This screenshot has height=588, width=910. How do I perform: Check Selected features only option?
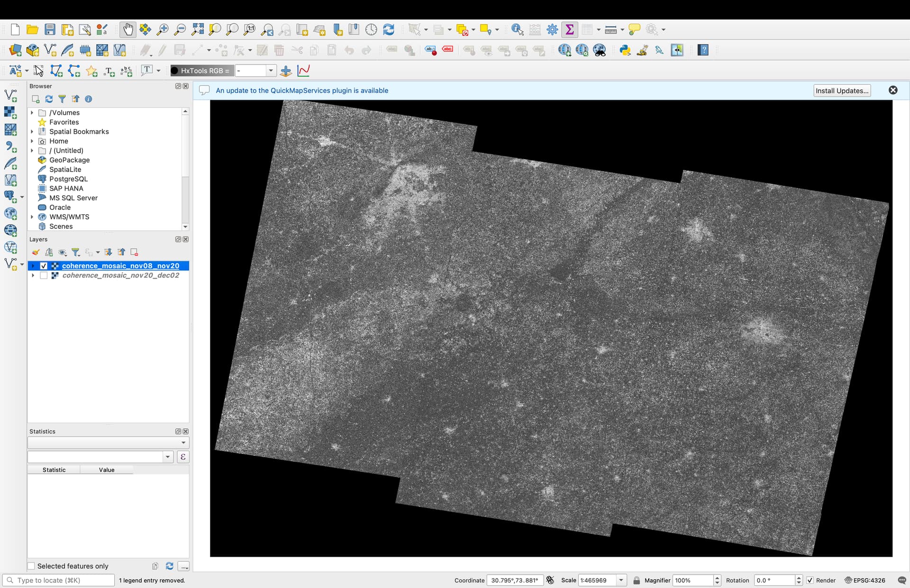31,566
